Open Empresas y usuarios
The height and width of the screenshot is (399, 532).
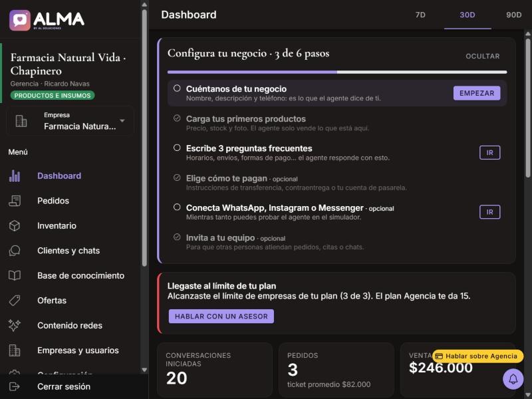pos(70,350)
